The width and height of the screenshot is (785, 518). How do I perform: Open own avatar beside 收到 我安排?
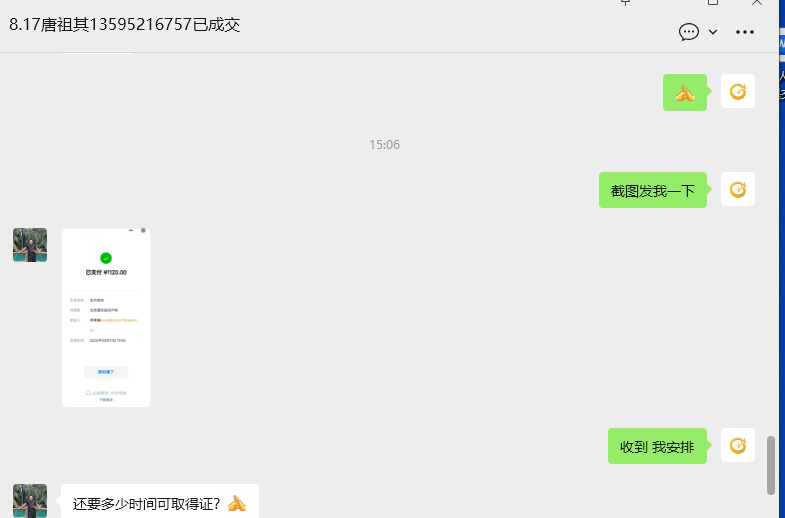click(738, 445)
